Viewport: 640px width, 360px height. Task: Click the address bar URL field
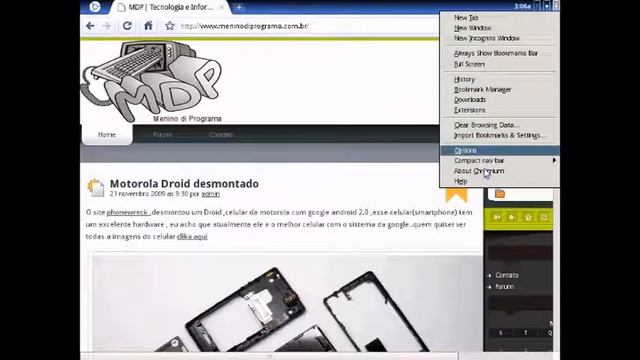[x=308, y=26]
